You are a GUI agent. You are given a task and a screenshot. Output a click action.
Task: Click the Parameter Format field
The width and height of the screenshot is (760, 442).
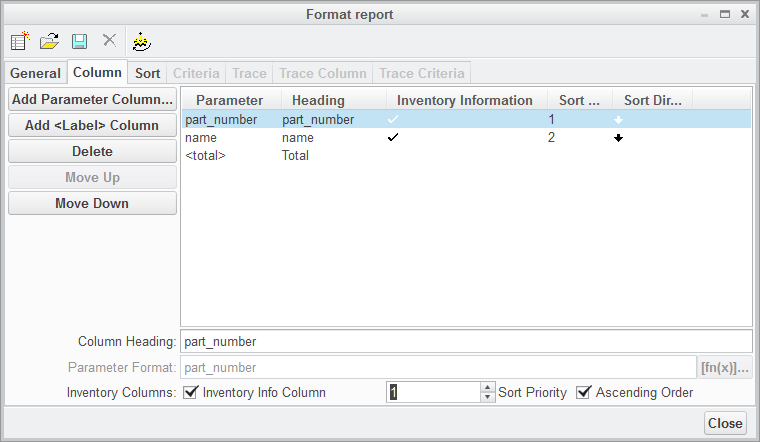438,368
